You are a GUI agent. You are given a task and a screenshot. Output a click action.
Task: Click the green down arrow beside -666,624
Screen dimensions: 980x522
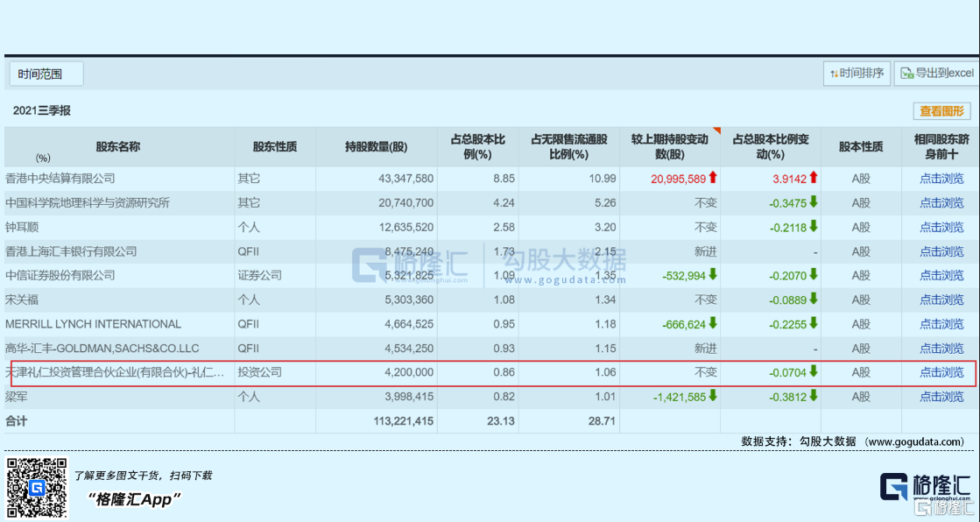point(713,324)
